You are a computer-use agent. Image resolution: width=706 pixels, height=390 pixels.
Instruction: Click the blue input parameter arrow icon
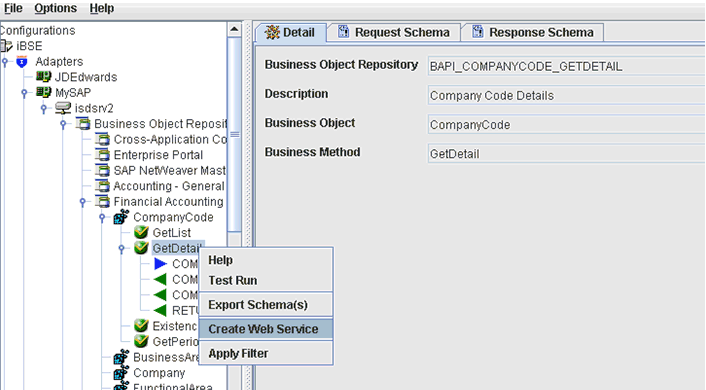tap(161, 263)
